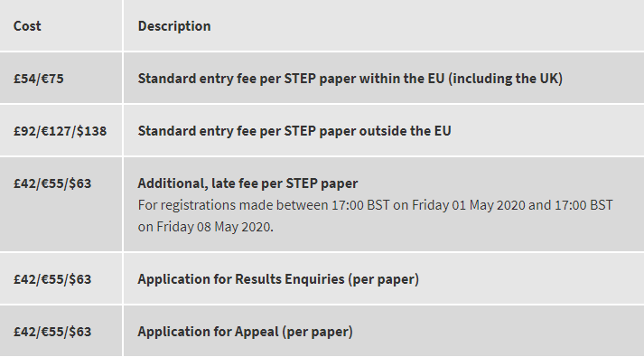Click Application for Appeal (per paper) text

245,332
